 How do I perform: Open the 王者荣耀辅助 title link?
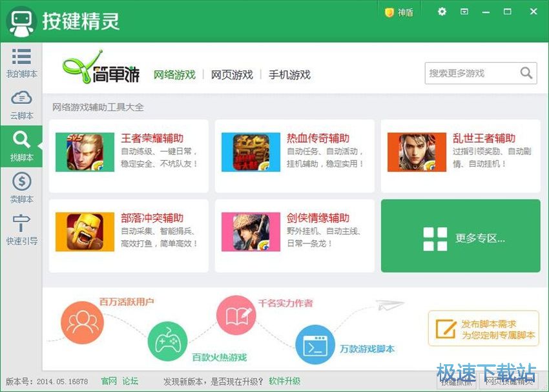tap(152, 138)
